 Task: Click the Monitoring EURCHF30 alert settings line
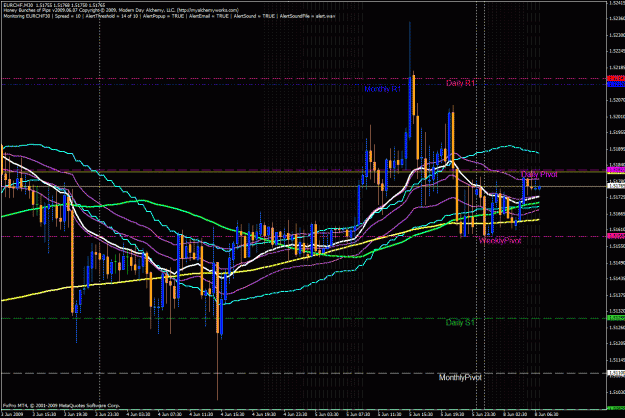tap(169, 16)
